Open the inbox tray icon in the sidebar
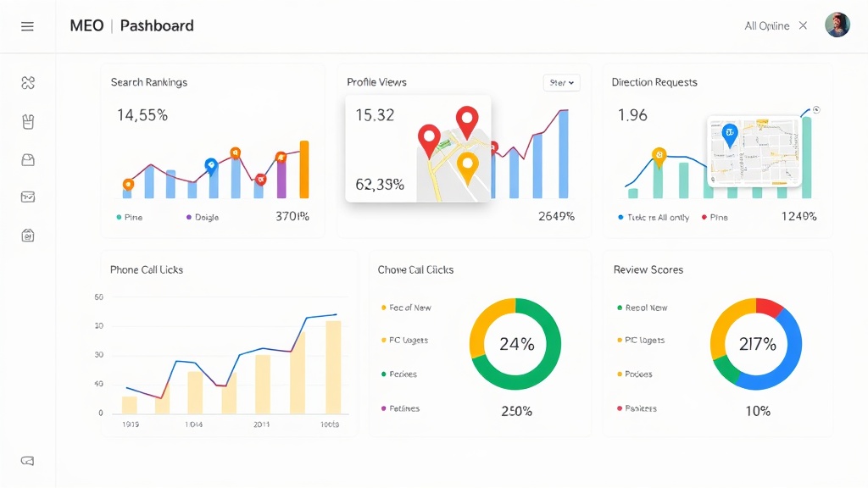 pyautogui.click(x=28, y=159)
